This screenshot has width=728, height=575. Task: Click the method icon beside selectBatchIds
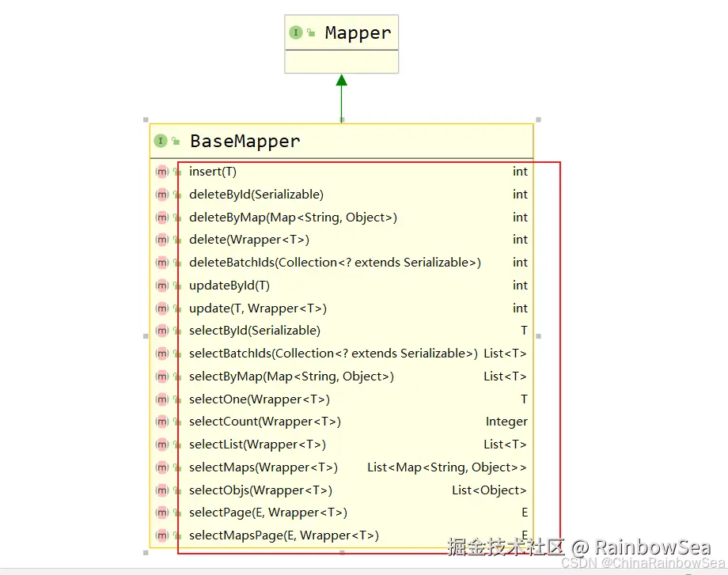point(161,354)
